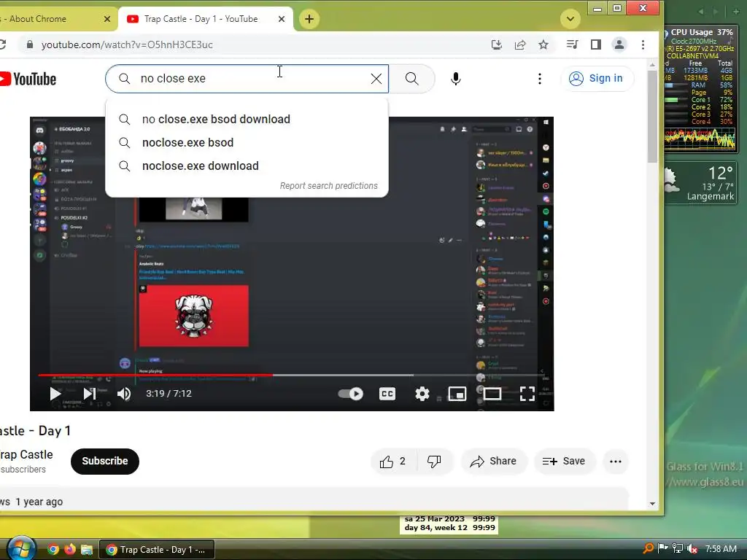The width and height of the screenshot is (747, 560).
Task: Close the About Chrome tab
Action: point(107,19)
